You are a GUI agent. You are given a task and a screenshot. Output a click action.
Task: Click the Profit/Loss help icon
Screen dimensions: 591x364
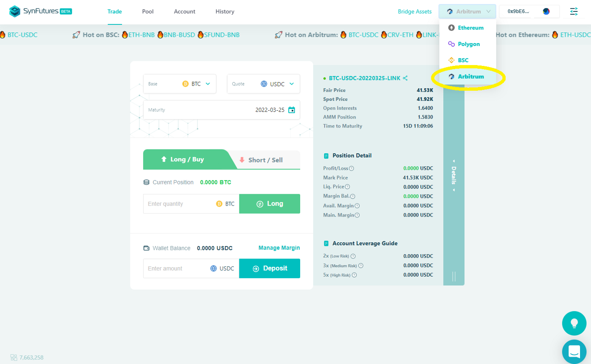352,168
